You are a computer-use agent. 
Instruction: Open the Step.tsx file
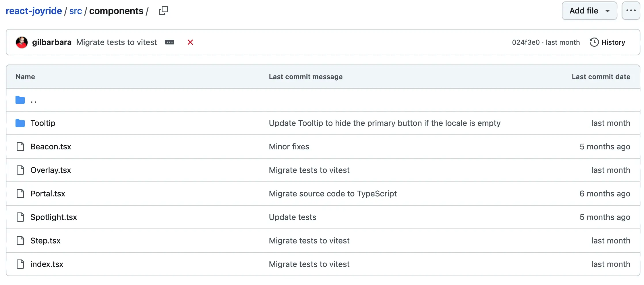(x=45, y=241)
